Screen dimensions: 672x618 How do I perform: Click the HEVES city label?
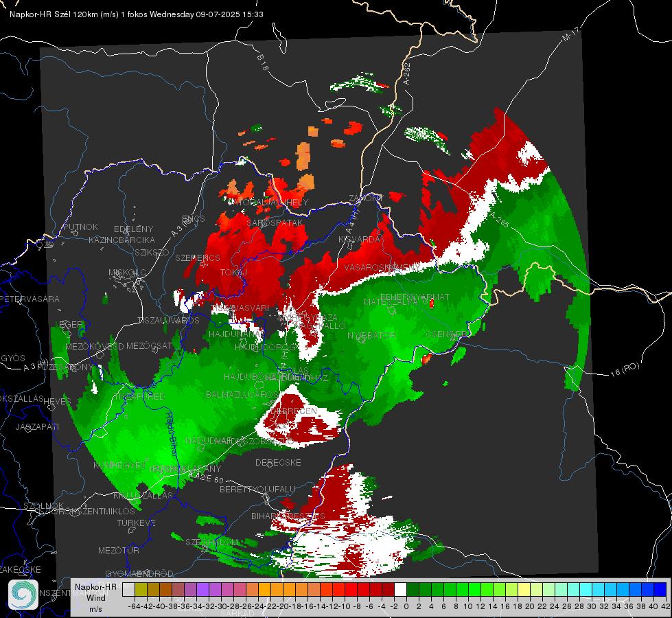[57, 402]
